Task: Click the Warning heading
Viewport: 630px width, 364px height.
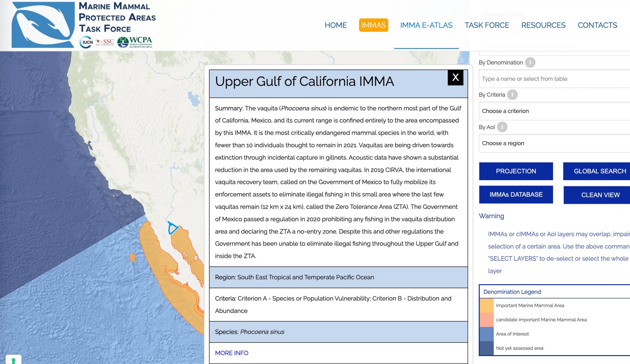Action: 491,216
